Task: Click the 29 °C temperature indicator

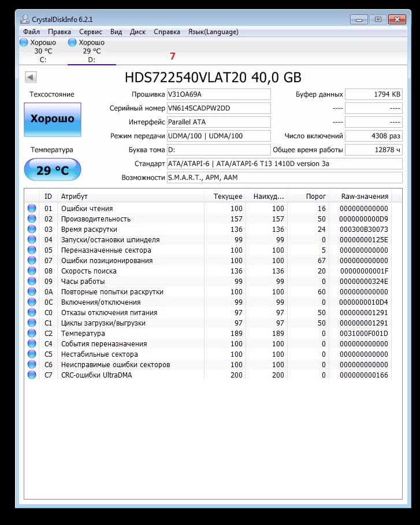Action: pos(53,170)
